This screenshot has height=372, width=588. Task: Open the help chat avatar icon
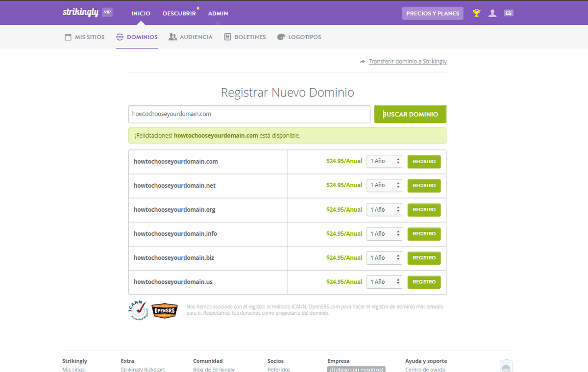coord(506,366)
